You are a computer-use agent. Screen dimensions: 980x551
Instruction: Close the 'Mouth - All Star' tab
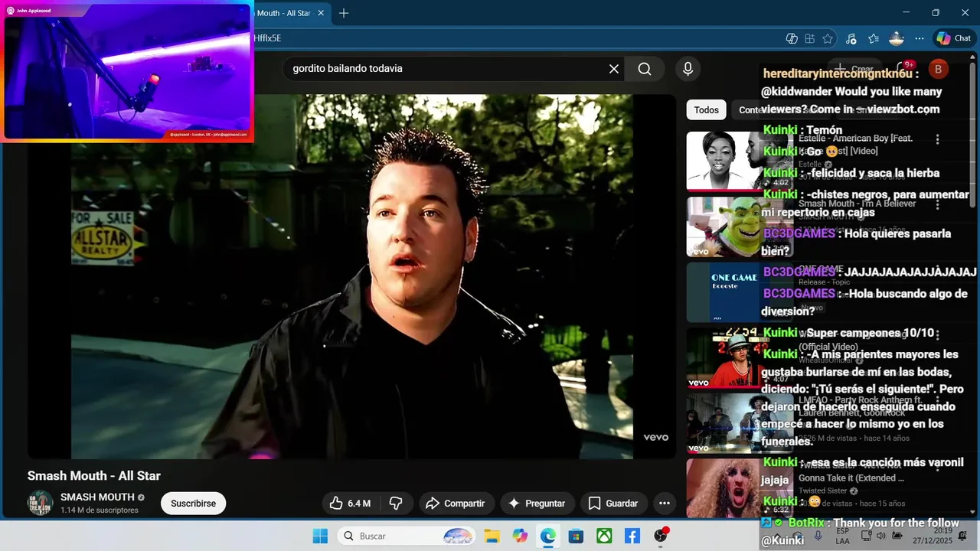click(x=321, y=13)
